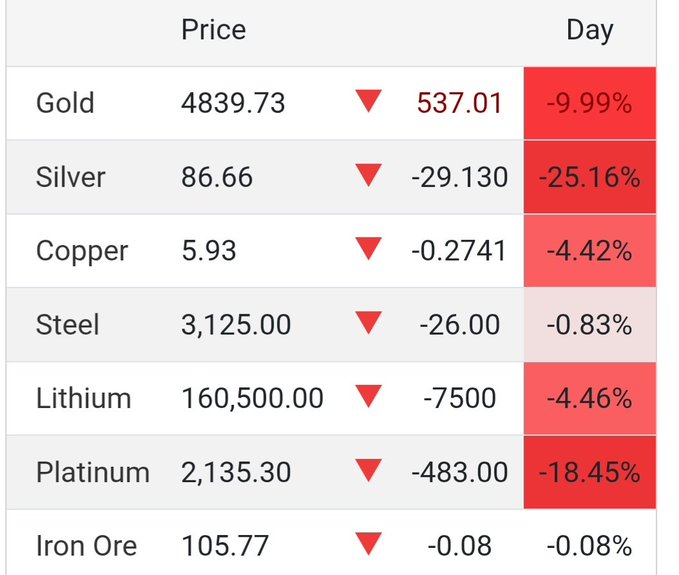Sort by the Day column header
The width and height of the screenshot is (679, 575).
[589, 30]
